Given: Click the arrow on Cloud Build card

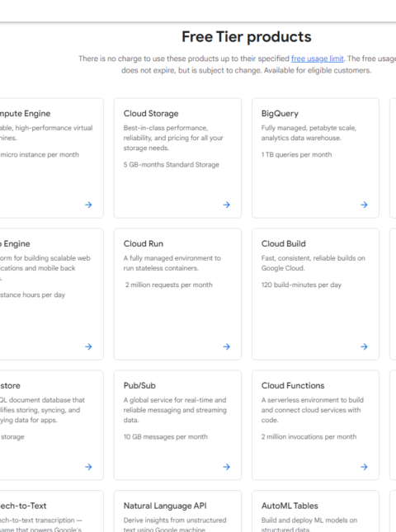Looking at the screenshot, I should (364, 346).
